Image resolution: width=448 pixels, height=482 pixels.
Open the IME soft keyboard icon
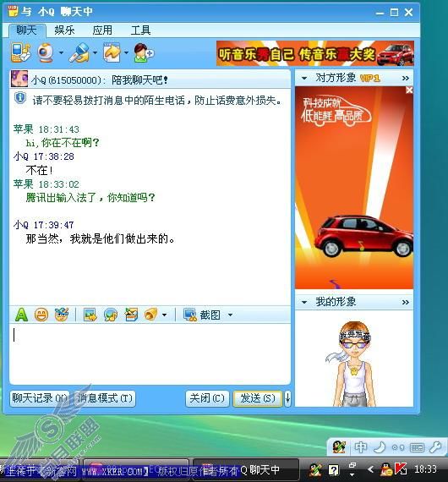(417, 447)
